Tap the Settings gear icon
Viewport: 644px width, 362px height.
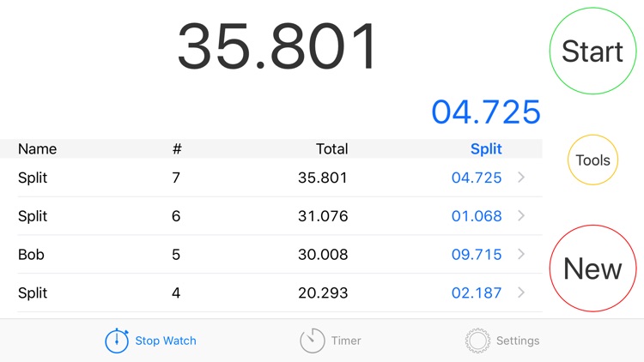click(x=477, y=341)
